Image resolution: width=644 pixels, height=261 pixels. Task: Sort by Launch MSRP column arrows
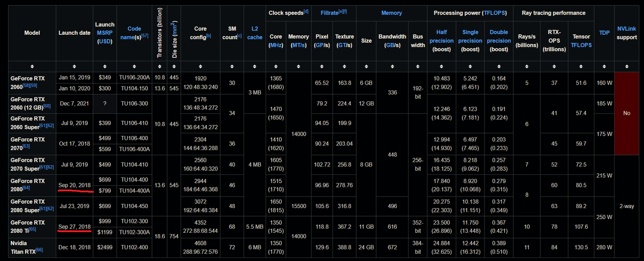click(105, 67)
